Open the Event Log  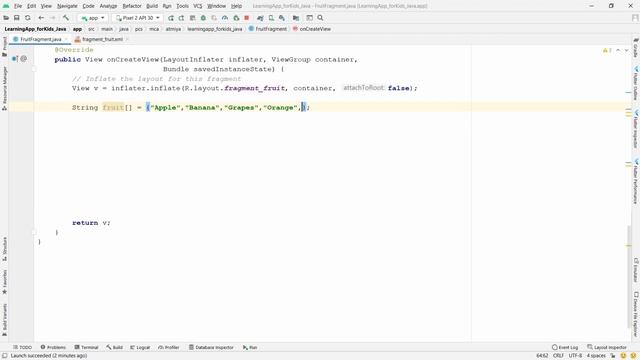[x=565, y=347]
